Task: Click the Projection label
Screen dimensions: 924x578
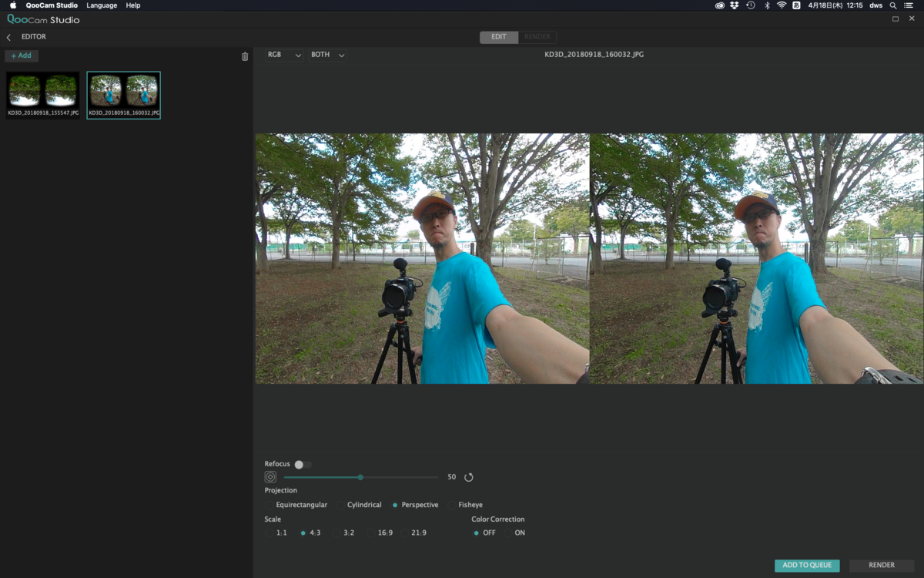Action: pos(281,491)
